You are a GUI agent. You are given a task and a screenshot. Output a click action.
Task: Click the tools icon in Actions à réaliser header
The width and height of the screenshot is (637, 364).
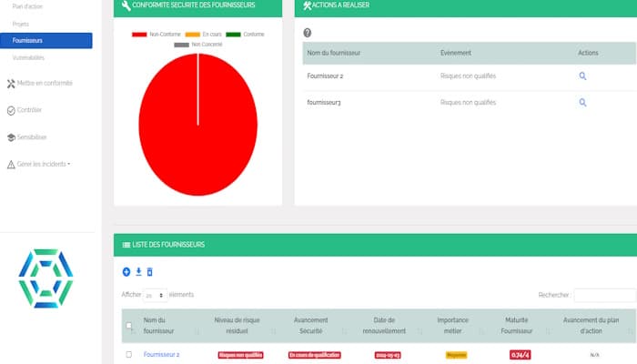coord(308,5)
